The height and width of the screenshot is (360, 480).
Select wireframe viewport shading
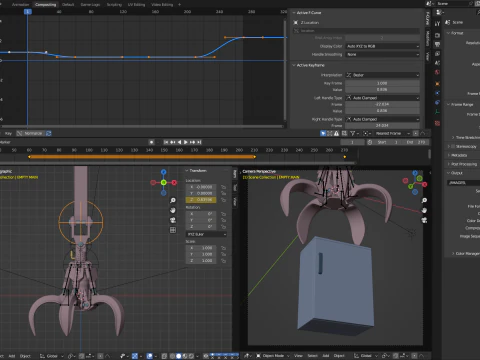coord(172,356)
